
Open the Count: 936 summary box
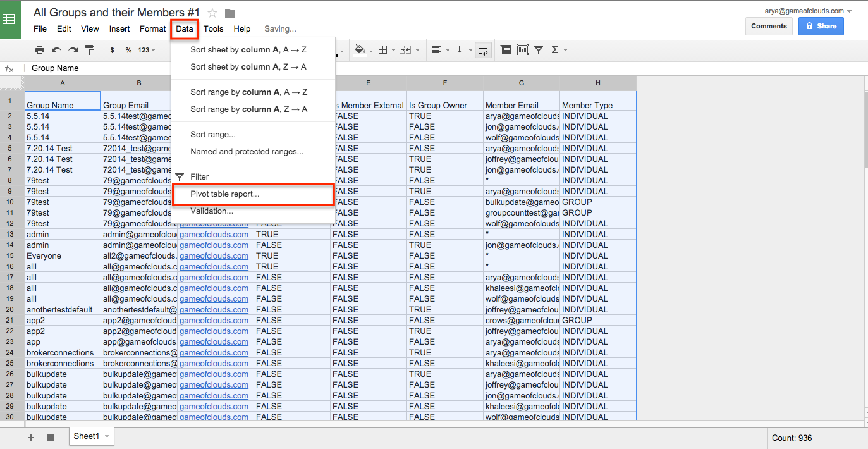coord(819,438)
